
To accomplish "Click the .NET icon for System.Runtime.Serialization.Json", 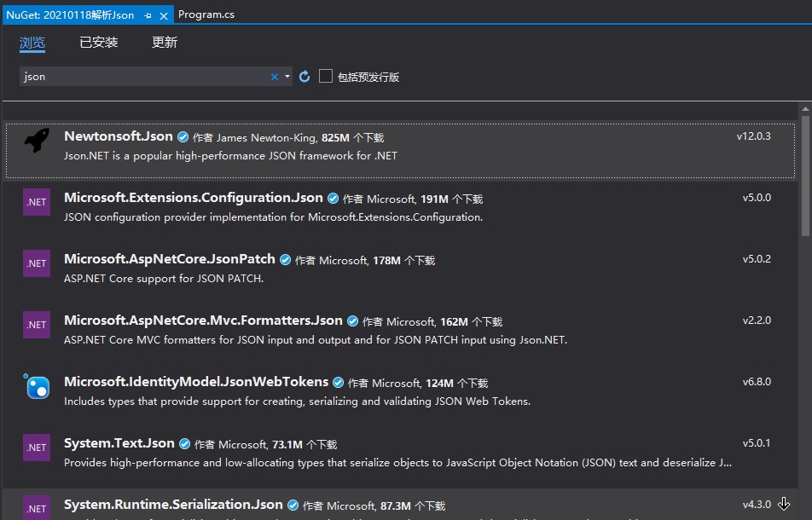I will [37, 507].
